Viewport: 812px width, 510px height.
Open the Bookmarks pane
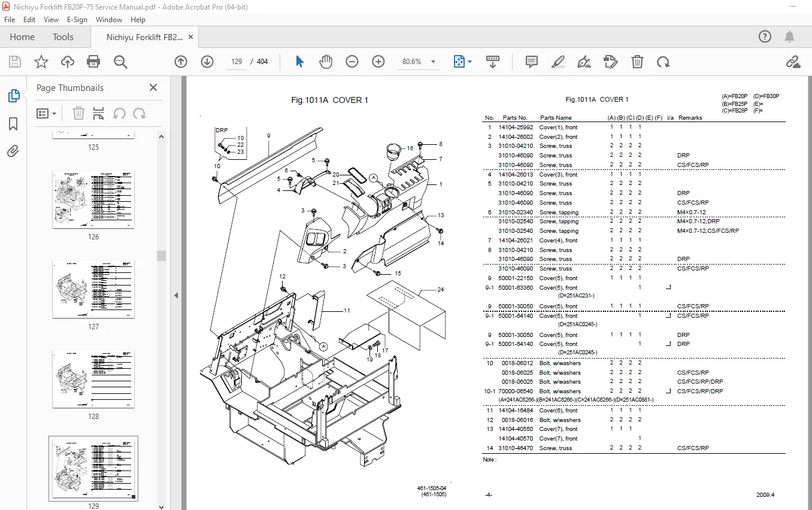13,124
